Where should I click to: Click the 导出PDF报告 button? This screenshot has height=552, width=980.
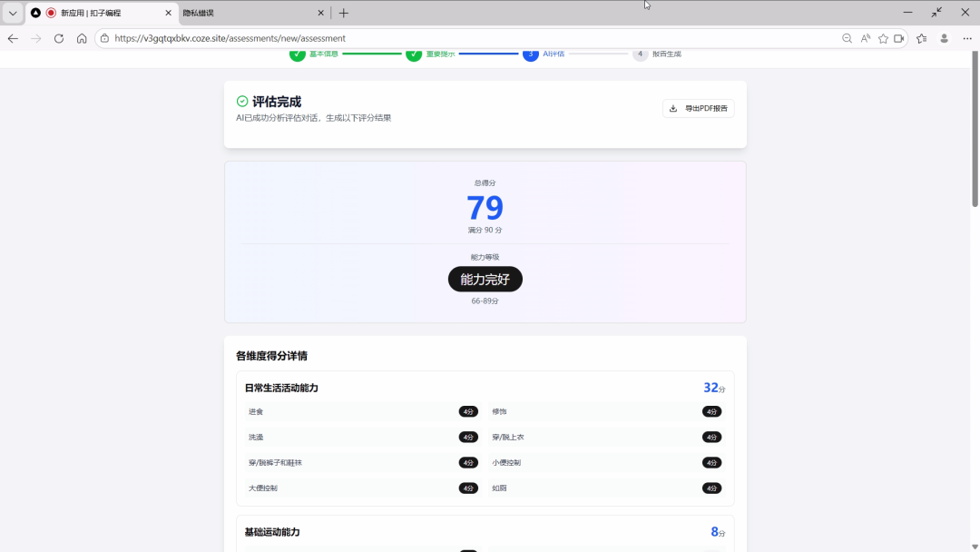click(x=698, y=108)
